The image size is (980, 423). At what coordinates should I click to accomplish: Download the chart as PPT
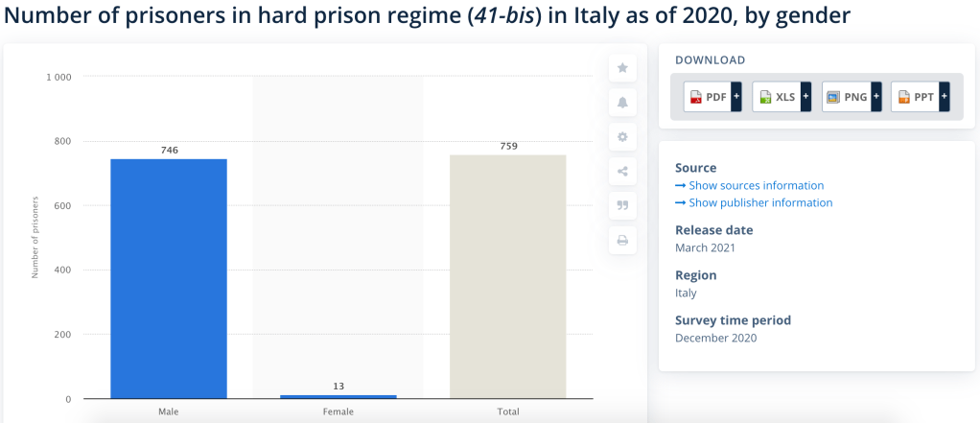(915, 97)
